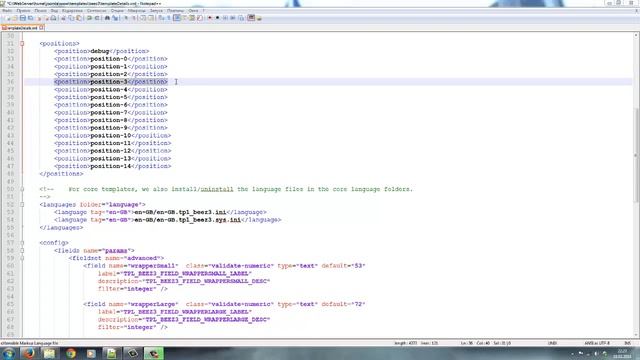Click the UTF-8 encoding status bar field

[x=596, y=343]
